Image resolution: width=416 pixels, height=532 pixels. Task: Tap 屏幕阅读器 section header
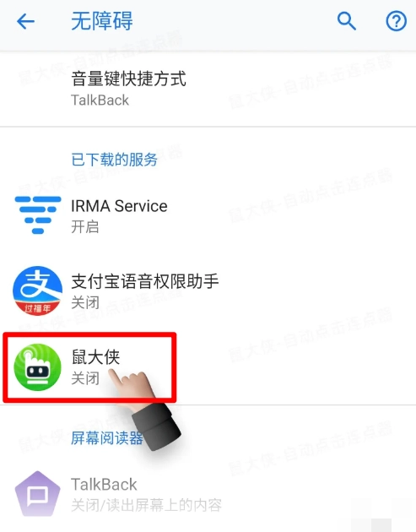tap(107, 438)
